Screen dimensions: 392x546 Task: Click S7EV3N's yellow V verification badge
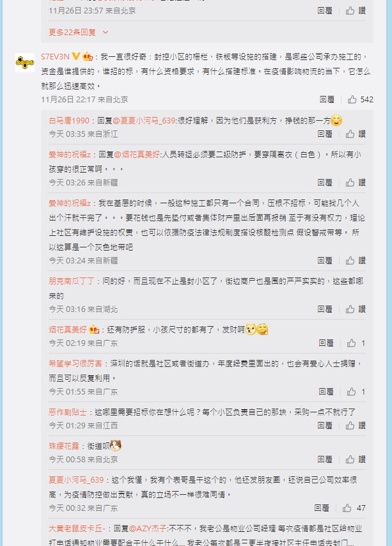pyautogui.click(x=76, y=56)
